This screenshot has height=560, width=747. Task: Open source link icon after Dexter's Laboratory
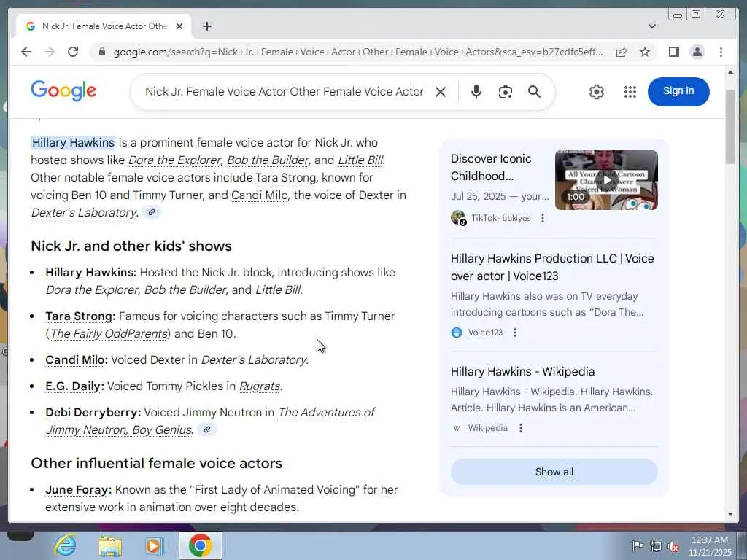point(152,212)
